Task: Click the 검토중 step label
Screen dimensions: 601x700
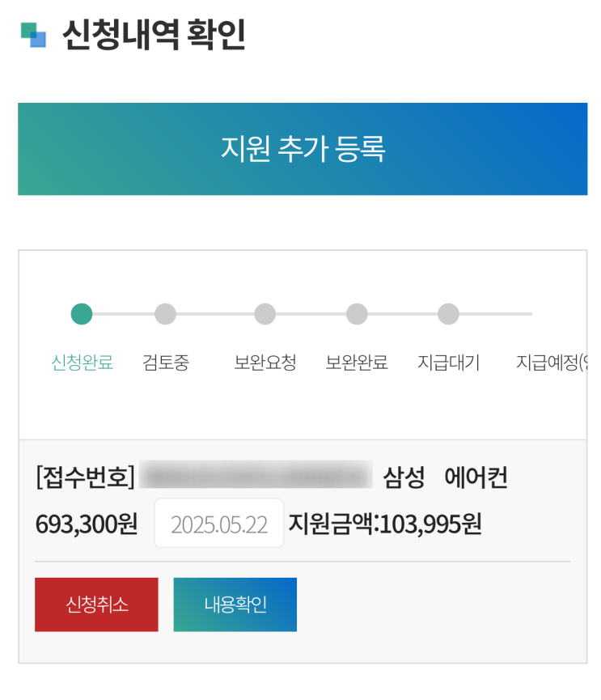Action: (x=166, y=363)
